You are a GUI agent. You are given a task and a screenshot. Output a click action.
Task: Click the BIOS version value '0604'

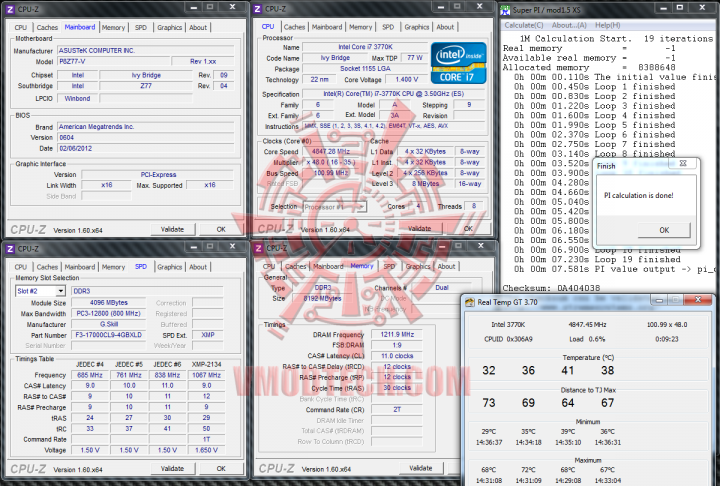tap(146, 137)
